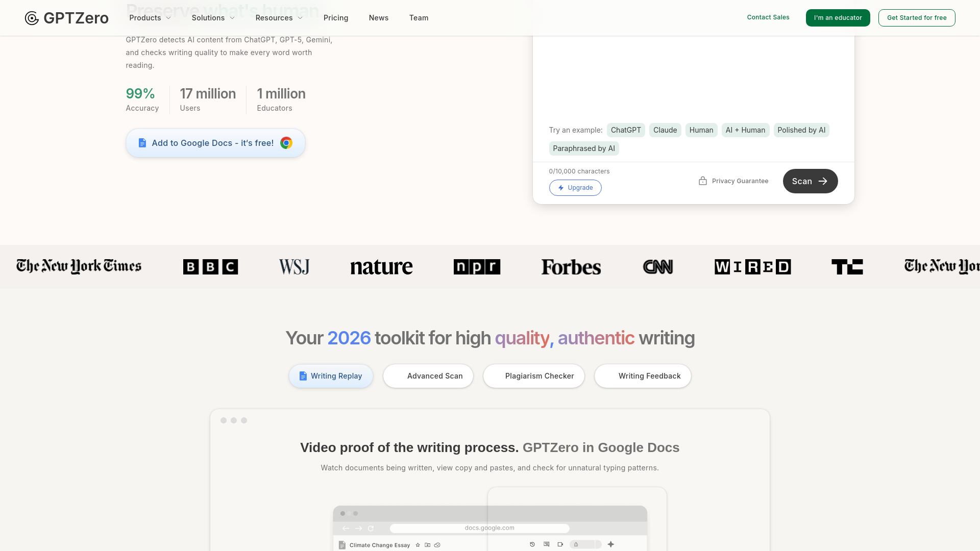Click the star icon beside Climate Change Essay
Viewport: 980px width, 551px height.
(x=418, y=545)
